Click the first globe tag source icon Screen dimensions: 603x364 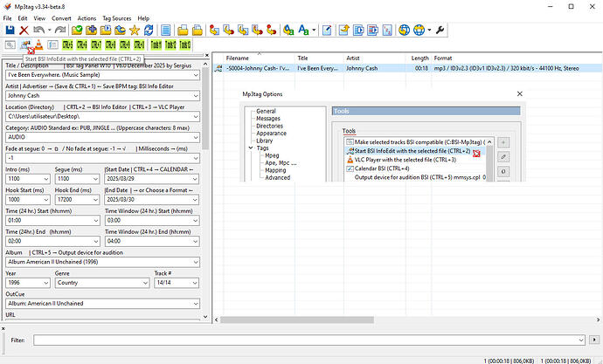(404, 30)
